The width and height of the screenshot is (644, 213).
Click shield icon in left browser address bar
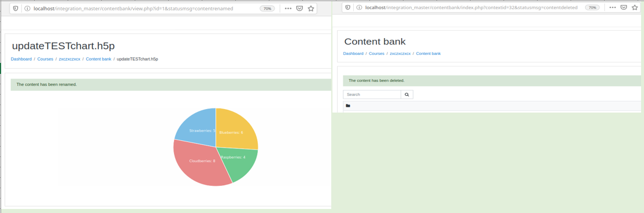pyautogui.click(x=16, y=8)
